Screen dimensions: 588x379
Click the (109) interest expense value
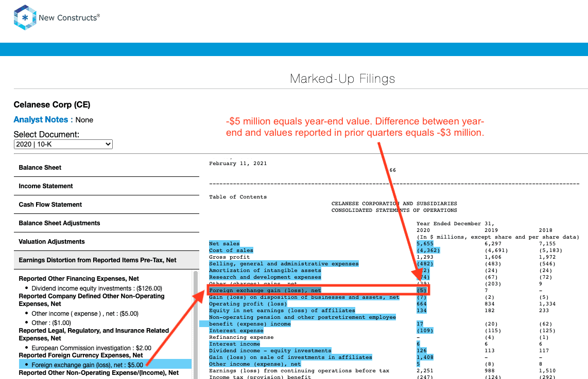pyautogui.click(x=425, y=331)
